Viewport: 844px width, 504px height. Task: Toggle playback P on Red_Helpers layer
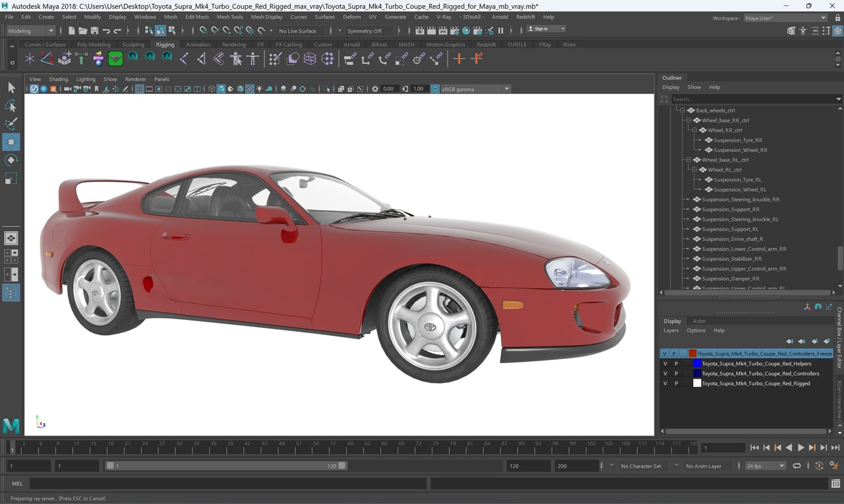[x=676, y=364]
